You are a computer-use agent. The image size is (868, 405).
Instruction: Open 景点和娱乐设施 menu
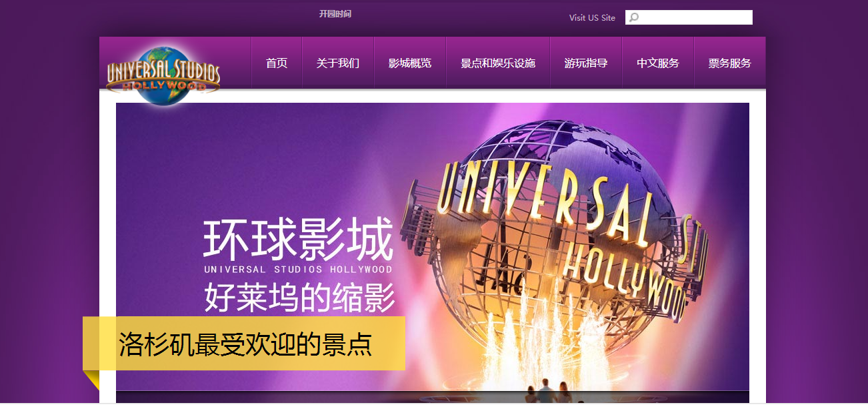click(x=498, y=63)
